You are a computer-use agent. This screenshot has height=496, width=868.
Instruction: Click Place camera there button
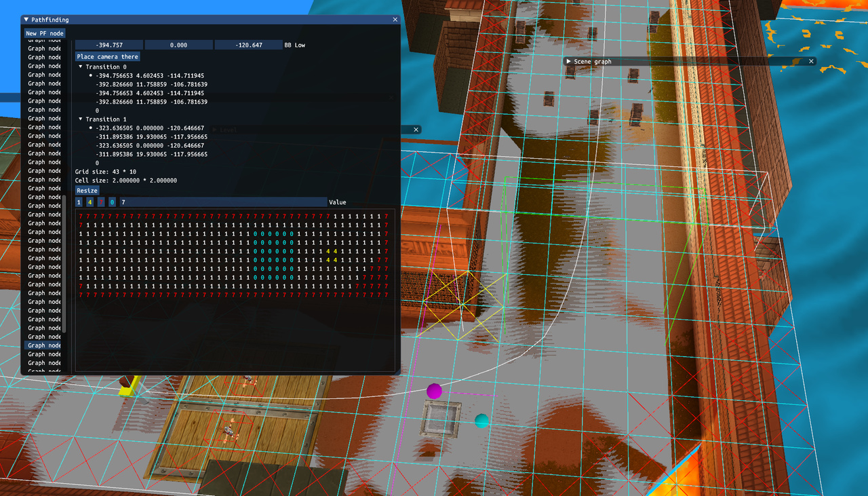pyautogui.click(x=108, y=57)
